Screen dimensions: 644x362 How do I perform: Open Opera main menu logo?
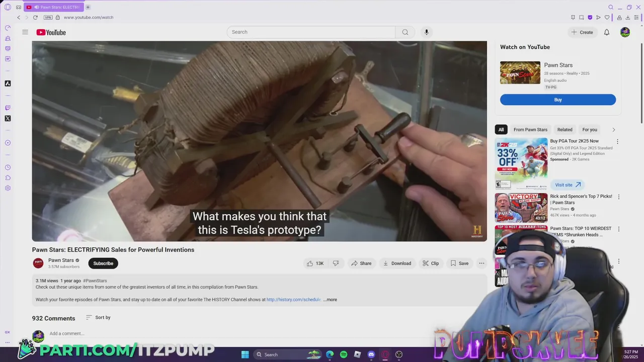(x=8, y=7)
